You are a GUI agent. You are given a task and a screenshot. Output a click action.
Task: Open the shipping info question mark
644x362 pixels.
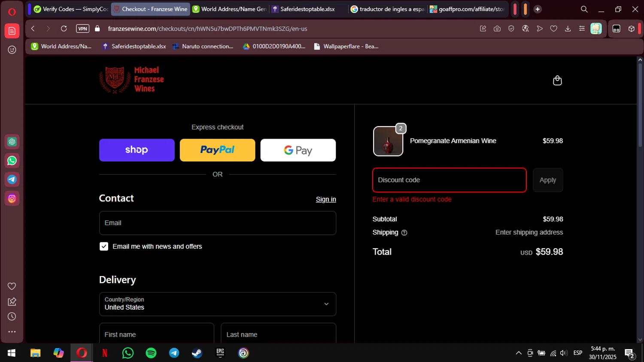(404, 233)
